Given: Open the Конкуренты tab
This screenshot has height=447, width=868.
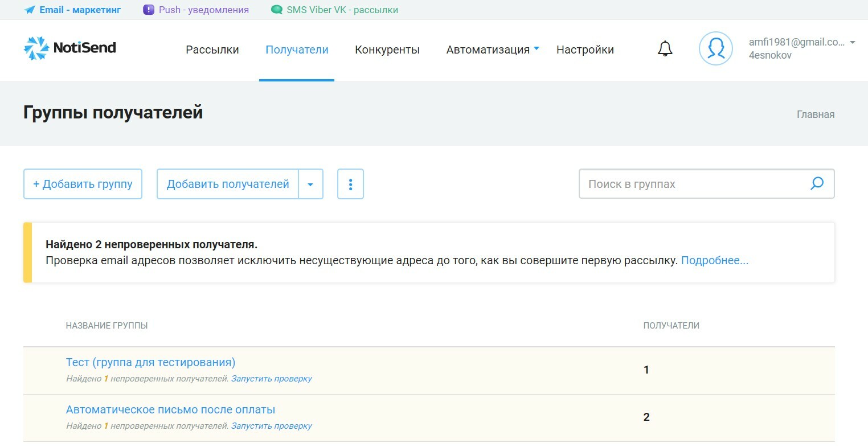Looking at the screenshot, I should [387, 50].
